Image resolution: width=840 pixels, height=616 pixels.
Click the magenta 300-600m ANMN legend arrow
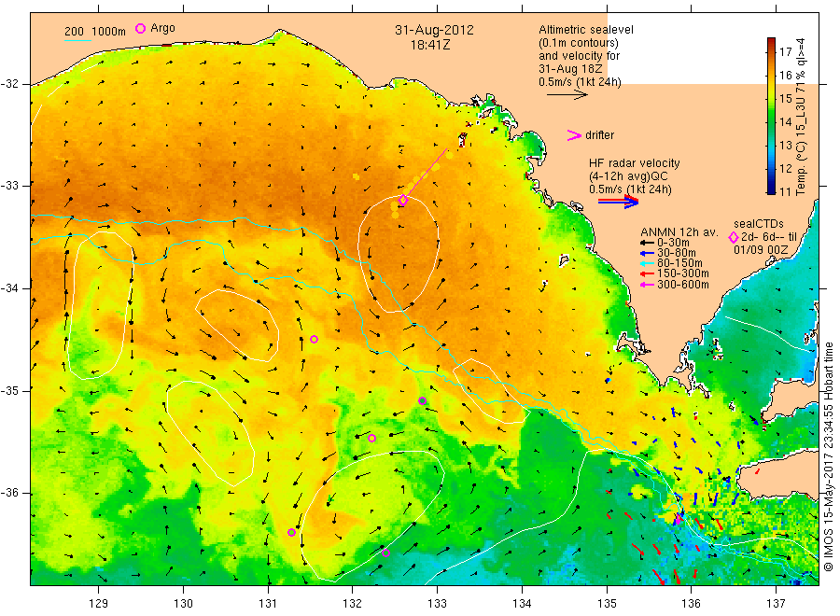point(647,285)
